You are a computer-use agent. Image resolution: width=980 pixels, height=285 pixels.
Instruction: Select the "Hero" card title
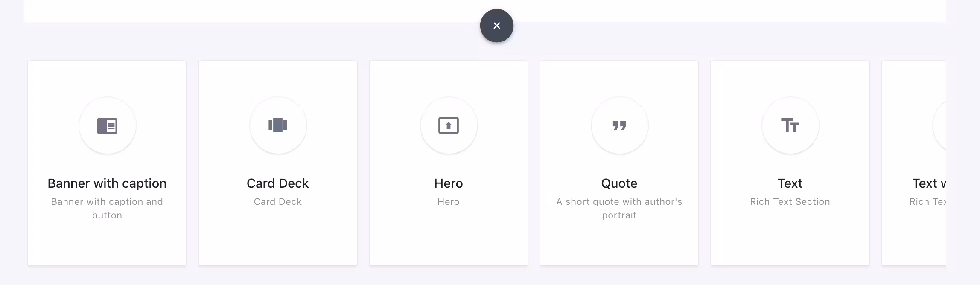click(x=449, y=183)
